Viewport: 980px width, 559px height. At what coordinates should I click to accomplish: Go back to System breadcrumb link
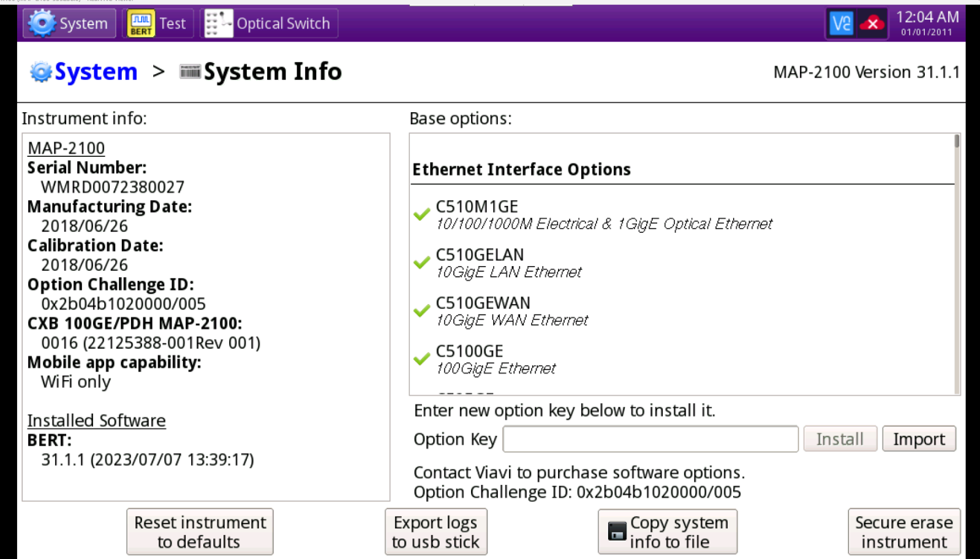click(x=96, y=72)
